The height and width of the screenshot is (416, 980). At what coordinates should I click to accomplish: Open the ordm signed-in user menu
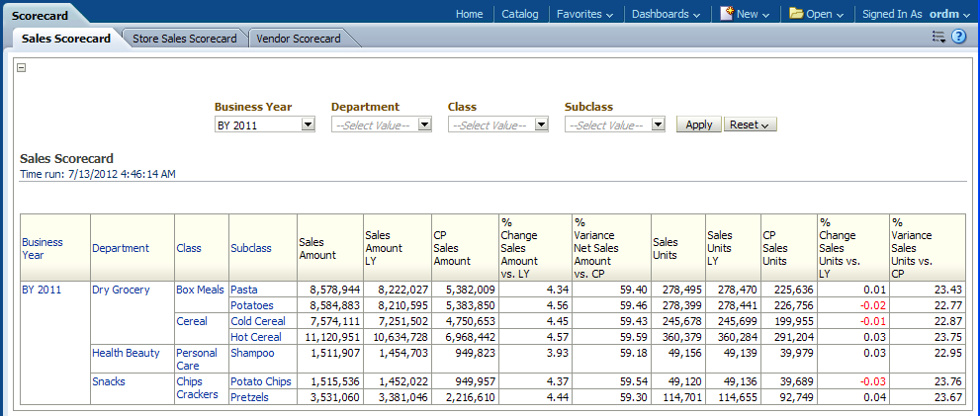(946, 14)
